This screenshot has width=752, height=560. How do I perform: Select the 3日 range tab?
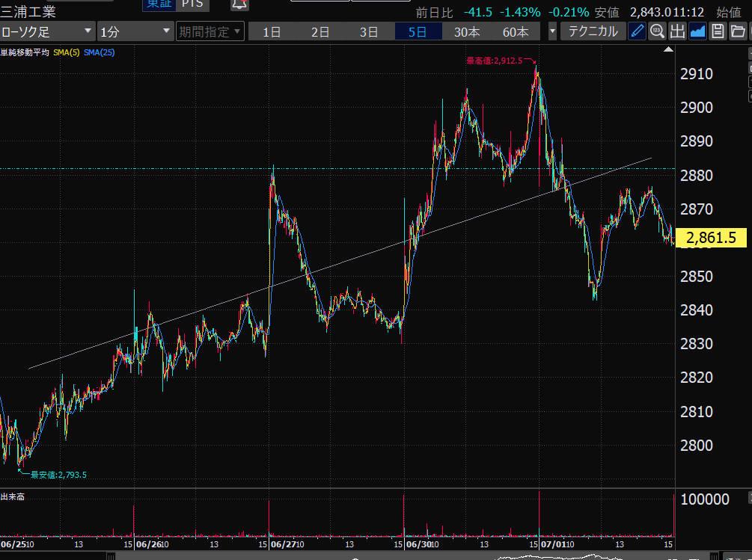pyautogui.click(x=370, y=32)
